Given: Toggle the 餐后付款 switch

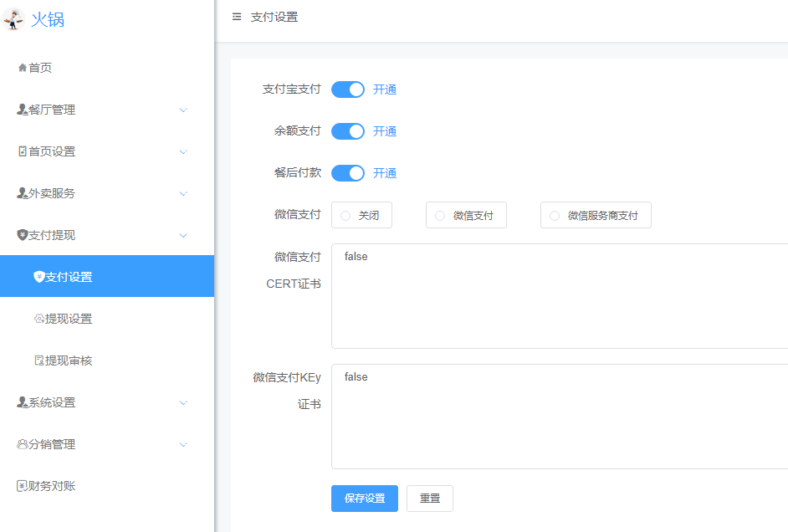Looking at the screenshot, I should click(x=348, y=173).
